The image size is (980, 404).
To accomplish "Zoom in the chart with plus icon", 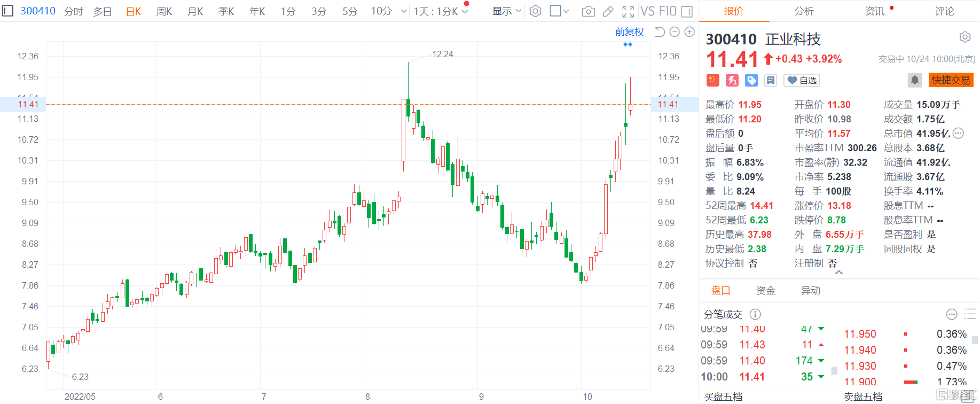I will tap(689, 32).
